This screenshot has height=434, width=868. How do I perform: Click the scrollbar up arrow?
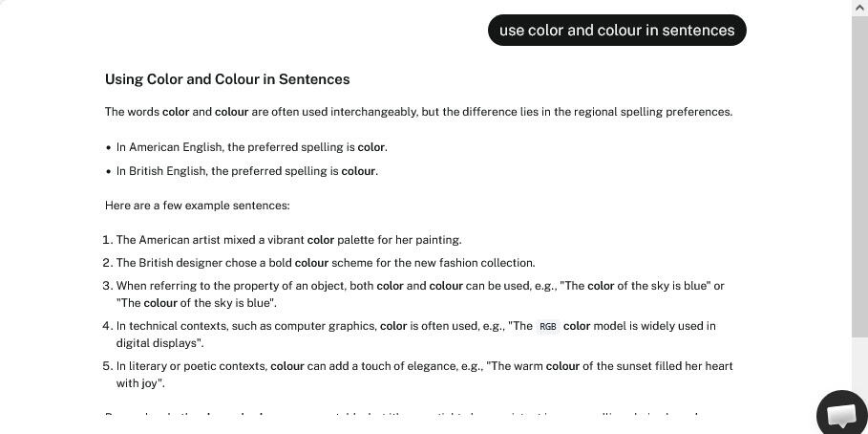point(859,8)
